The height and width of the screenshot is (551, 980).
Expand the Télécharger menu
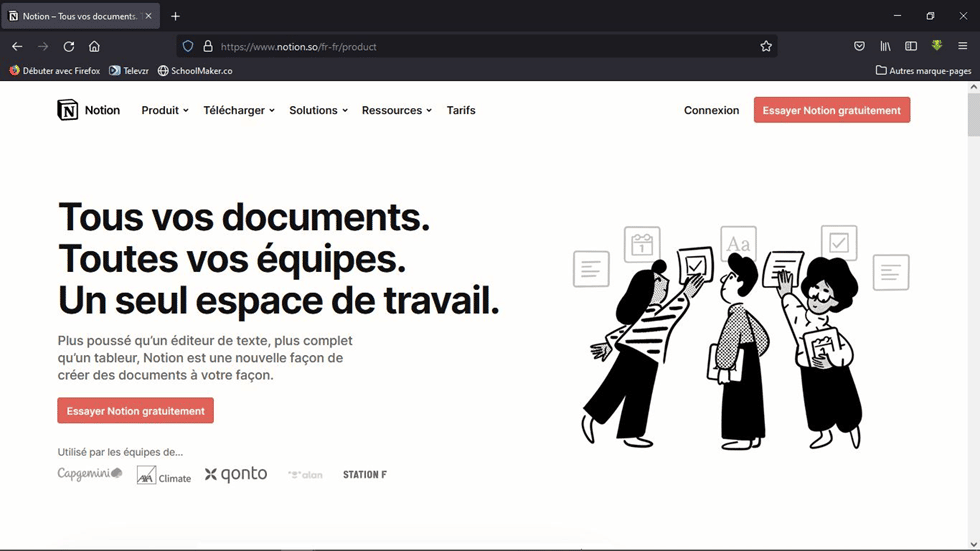pyautogui.click(x=239, y=110)
